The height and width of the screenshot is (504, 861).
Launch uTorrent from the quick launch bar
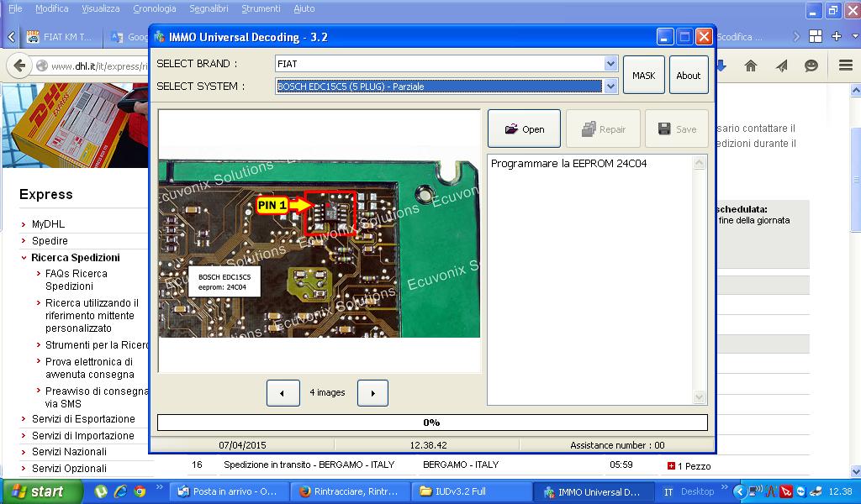[101, 491]
